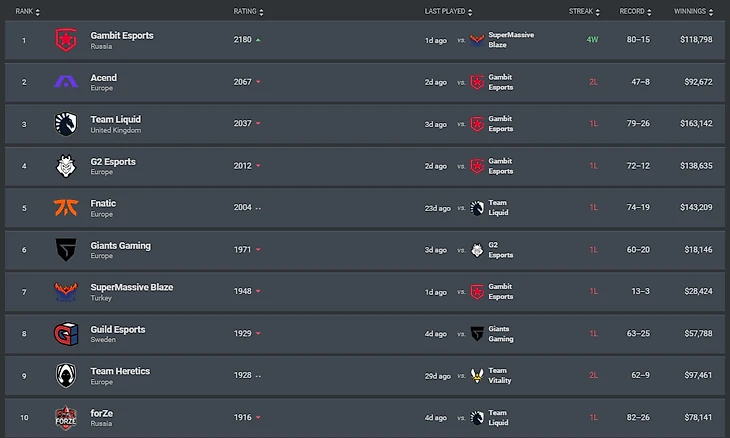
Task: Click the Guild Esports logo in rank 8
Action: pyautogui.click(x=66, y=334)
